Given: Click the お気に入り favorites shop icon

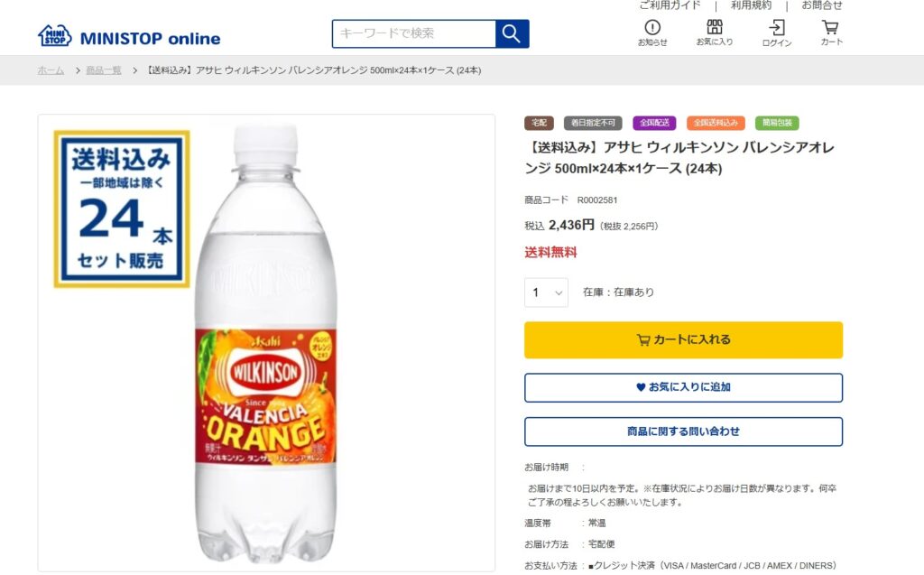Looking at the screenshot, I should [715, 30].
